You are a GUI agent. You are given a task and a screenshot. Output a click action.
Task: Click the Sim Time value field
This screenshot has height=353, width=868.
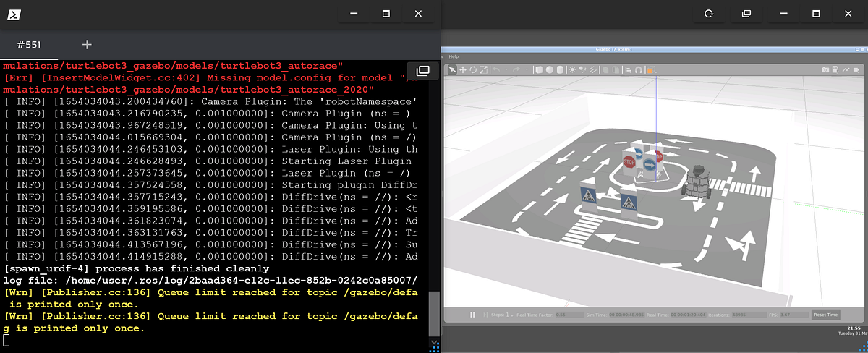[626, 315]
